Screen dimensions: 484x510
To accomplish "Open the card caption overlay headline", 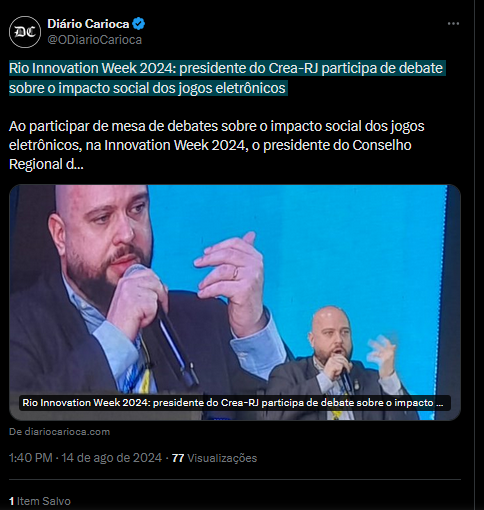I will click(233, 403).
